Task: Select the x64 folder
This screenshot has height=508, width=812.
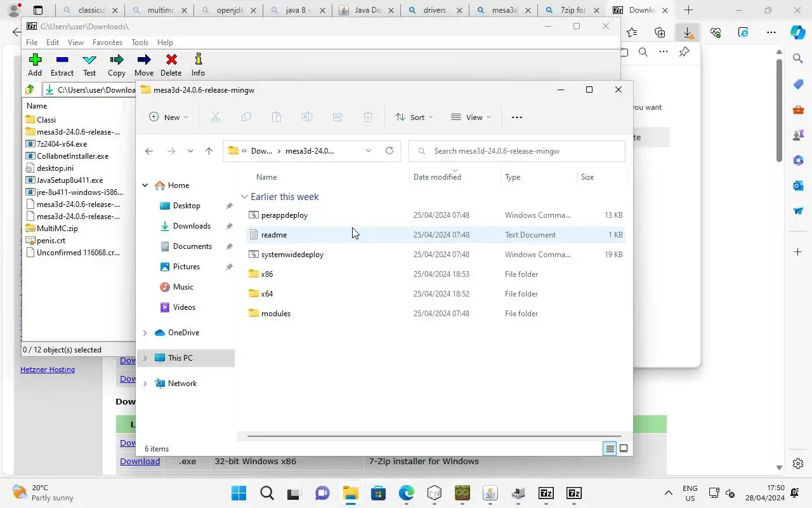Action: click(436, 294)
